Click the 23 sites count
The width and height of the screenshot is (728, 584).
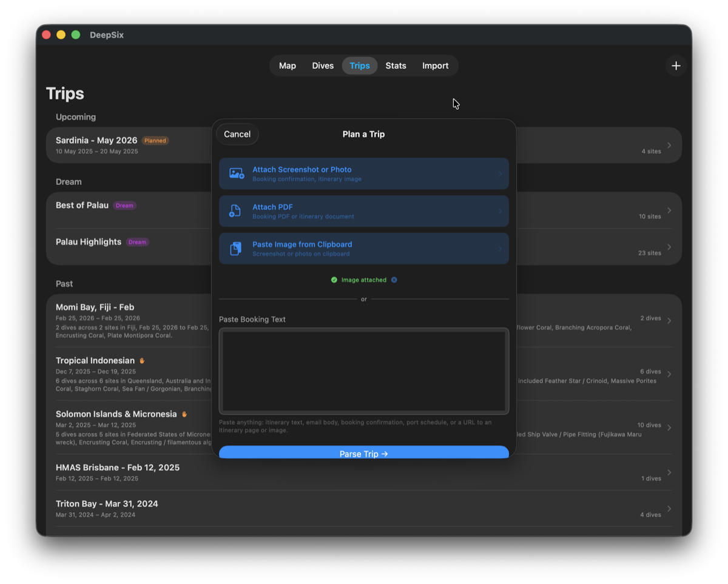click(650, 253)
